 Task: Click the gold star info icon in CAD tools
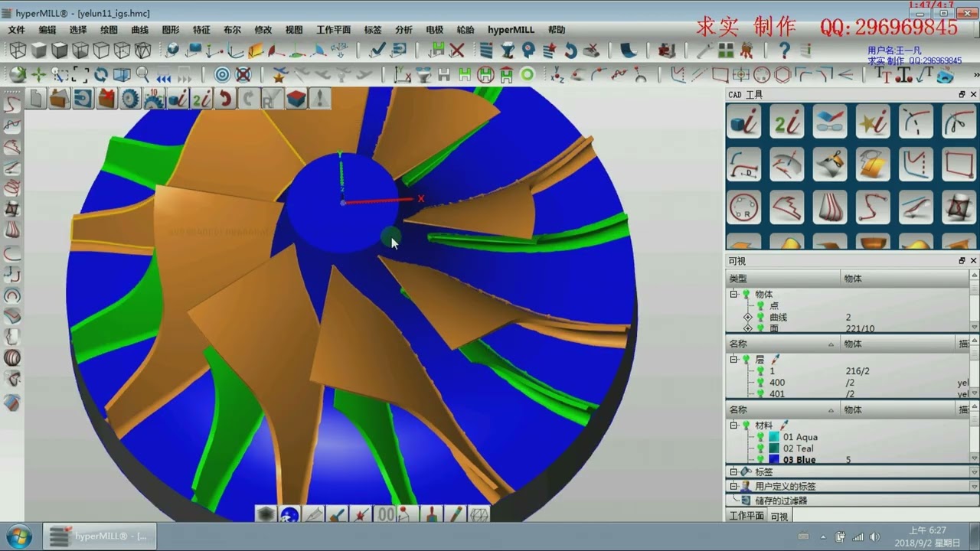pyautogui.click(x=873, y=122)
